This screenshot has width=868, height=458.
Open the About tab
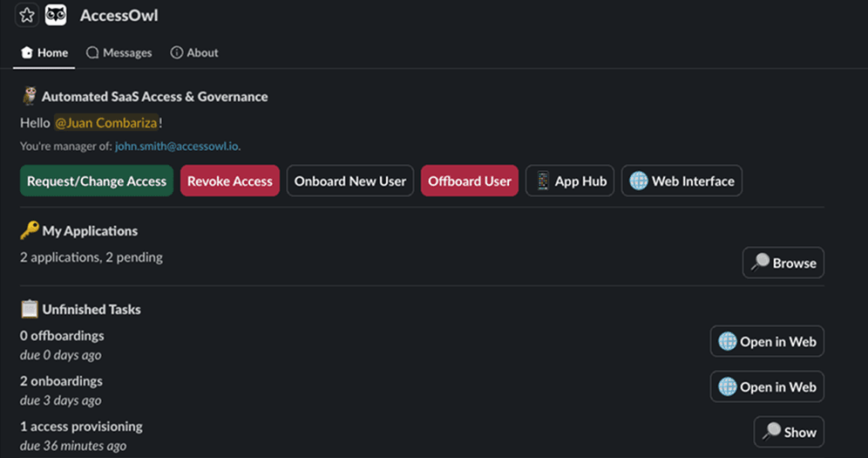(x=194, y=52)
